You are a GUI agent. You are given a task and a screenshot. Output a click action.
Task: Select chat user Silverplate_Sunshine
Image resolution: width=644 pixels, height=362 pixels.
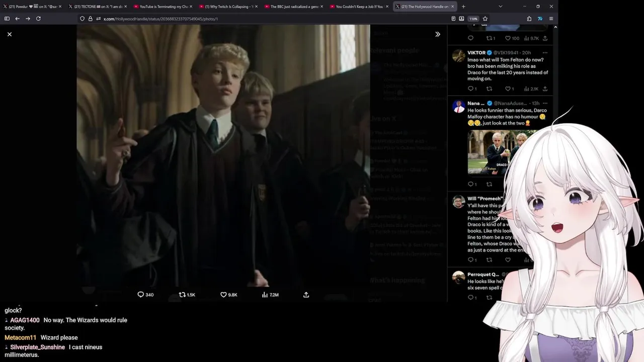(38, 347)
